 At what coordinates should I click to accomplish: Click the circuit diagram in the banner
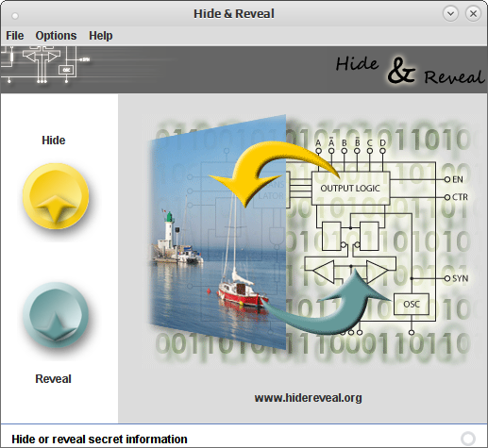(45, 64)
